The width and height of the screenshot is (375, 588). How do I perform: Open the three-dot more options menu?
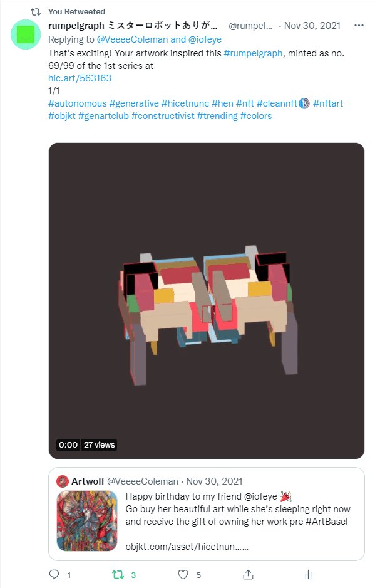coord(359,26)
